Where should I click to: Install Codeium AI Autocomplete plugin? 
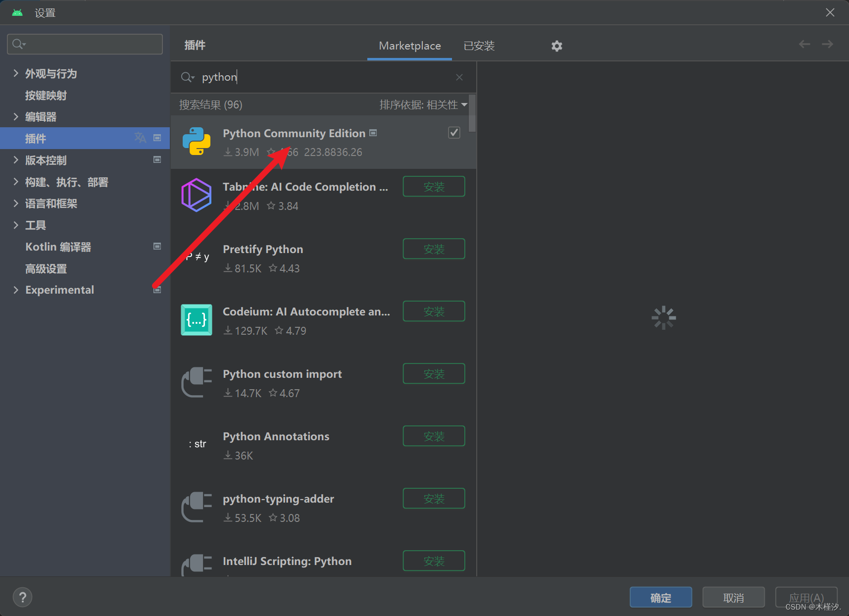tap(434, 311)
